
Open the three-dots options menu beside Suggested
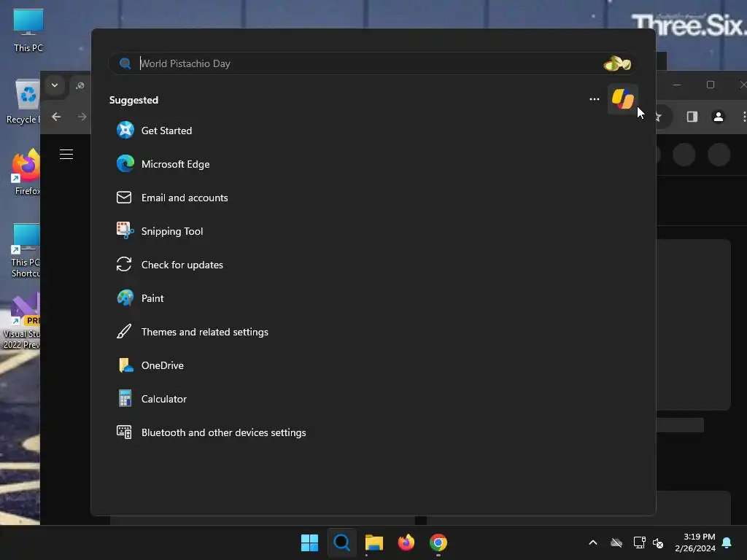point(594,99)
